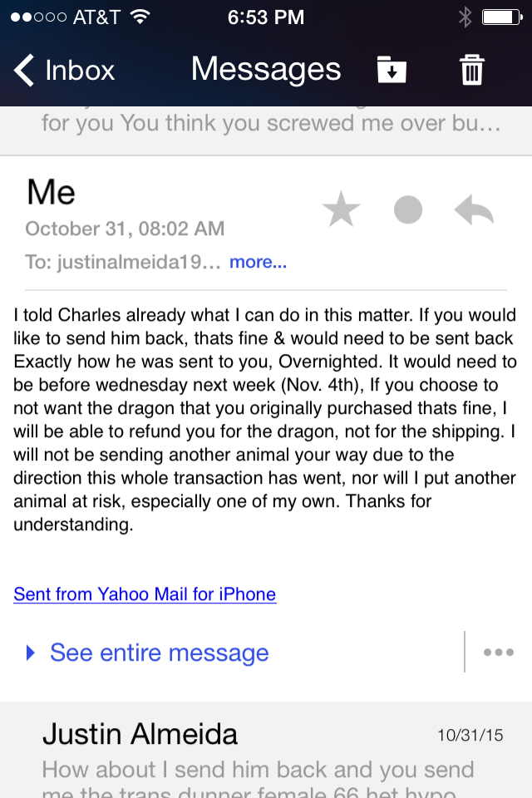The width and height of the screenshot is (532, 798).
Task: Tap the Wi-Fi status icon
Action: [x=140, y=17]
